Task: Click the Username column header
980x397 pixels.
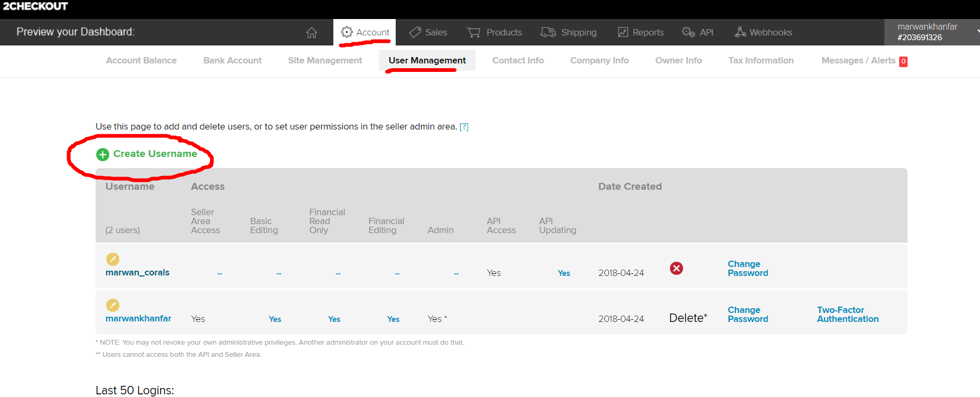Action: coord(130,187)
